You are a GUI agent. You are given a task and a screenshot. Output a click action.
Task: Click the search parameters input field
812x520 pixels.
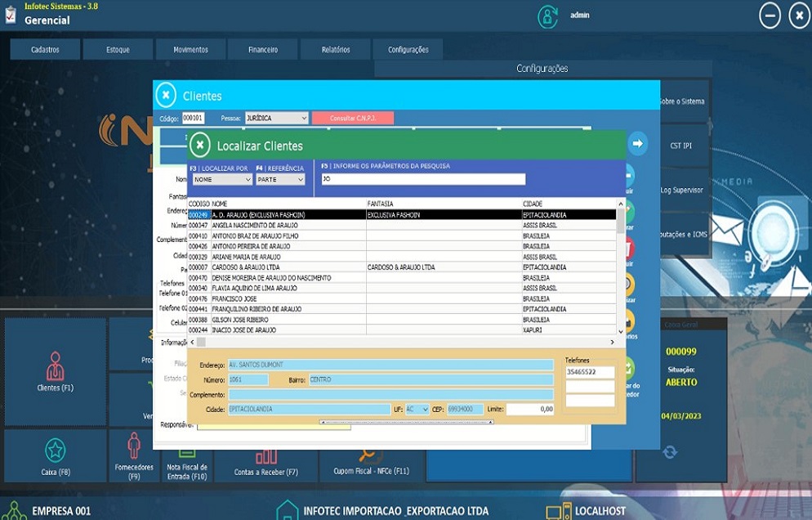point(422,179)
